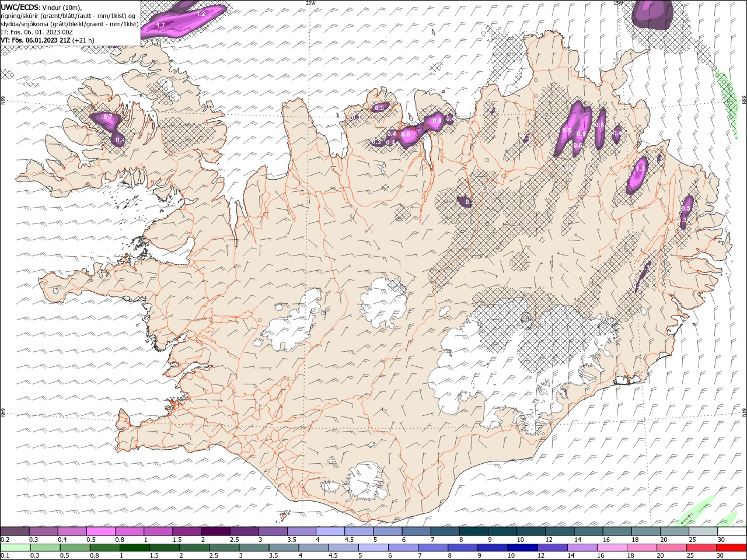The image size is (747, 560).
Task: Click the lightest green lower swatch at 0.1
Action: 15,548
